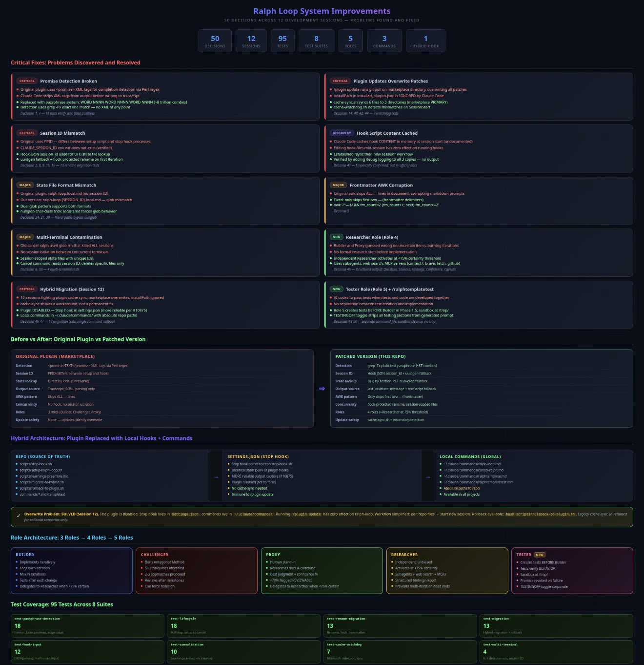Image resolution: width=644 pixels, height=665 pixels.
Task: Click the Test Coverage section heading
Action: 62,604
